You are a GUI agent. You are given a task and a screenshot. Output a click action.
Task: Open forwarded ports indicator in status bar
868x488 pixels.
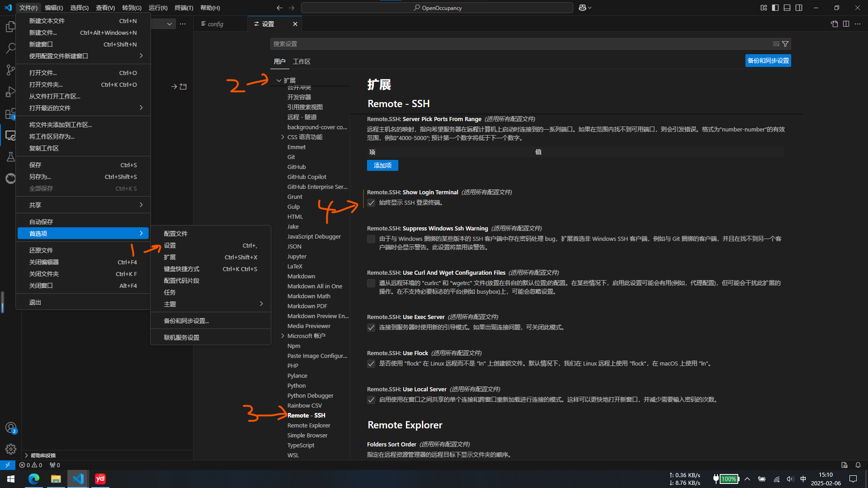pos(55,465)
